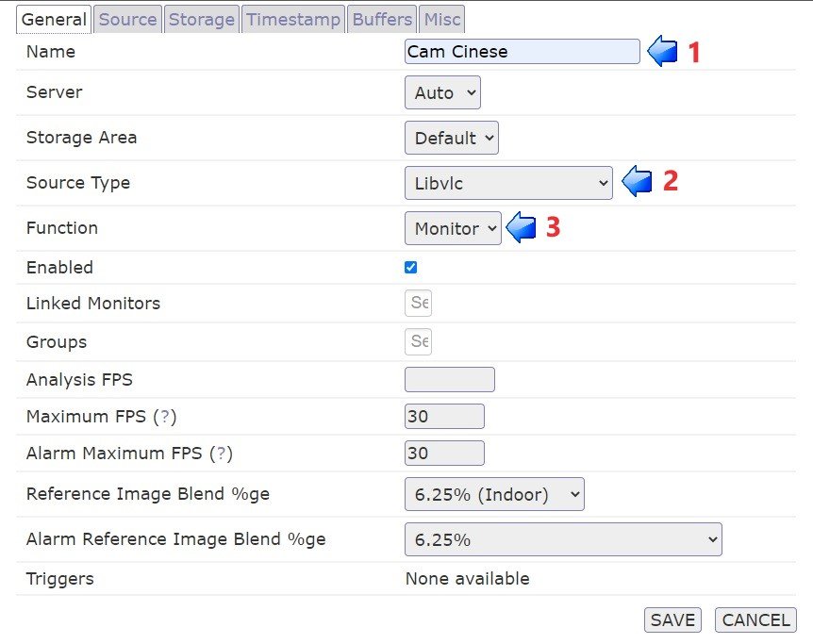This screenshot has height=644, width=813.
Task: Select the General tab
Action: tap(53, 19)
